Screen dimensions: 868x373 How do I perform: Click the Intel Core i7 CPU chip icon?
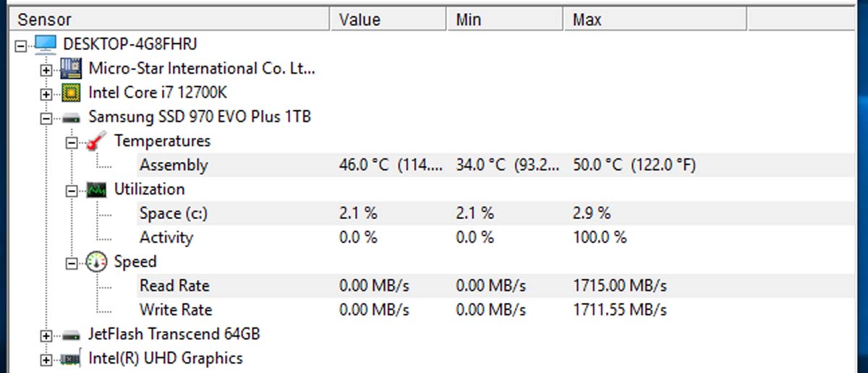tap(71, 93)
